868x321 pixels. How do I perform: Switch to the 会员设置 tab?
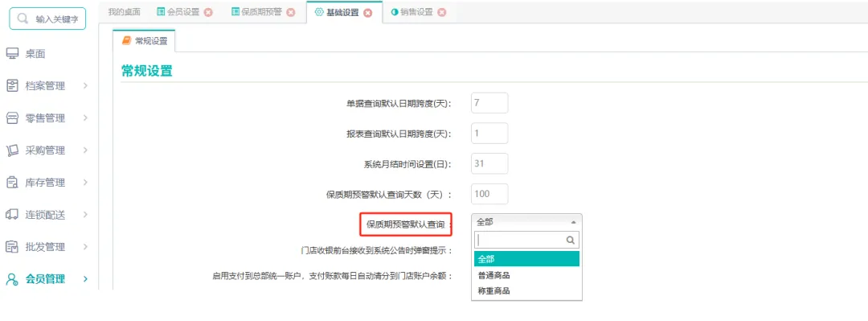(183, 12)
